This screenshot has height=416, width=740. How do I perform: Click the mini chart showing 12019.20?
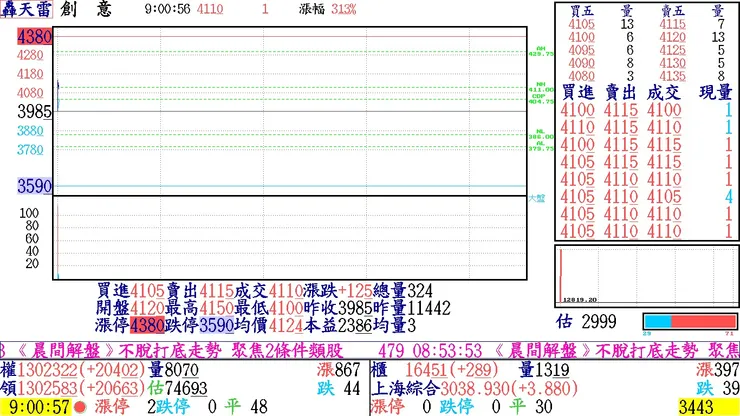click(646, 276)
